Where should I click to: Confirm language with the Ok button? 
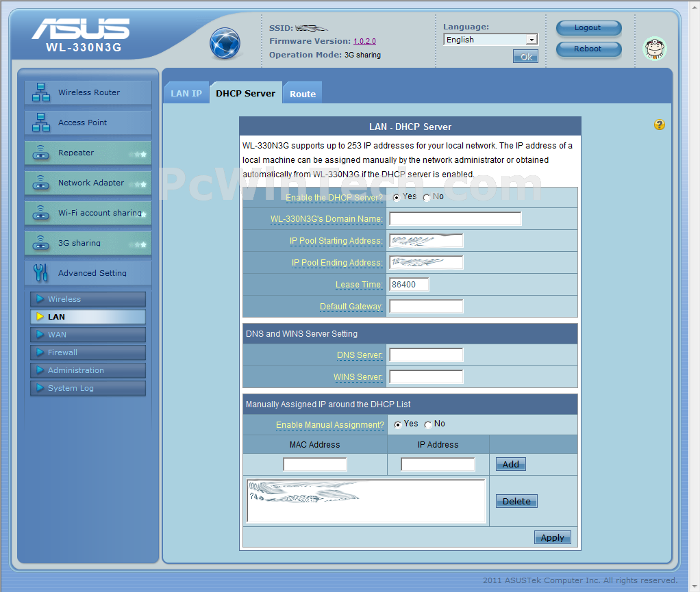[x=525, y=57]
